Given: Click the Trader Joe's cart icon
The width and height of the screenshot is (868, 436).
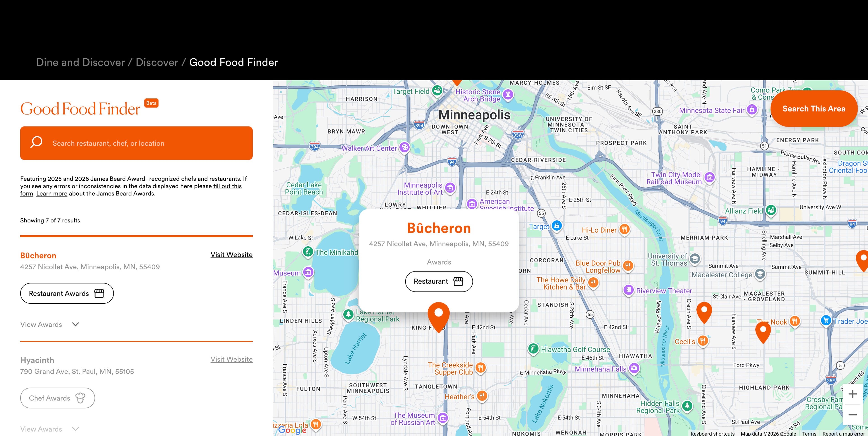Looking at the screenshot, I should pyautogui.click(x=826, y=320).
